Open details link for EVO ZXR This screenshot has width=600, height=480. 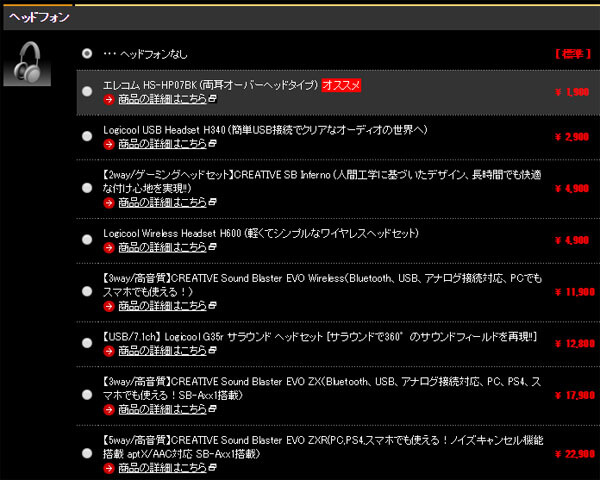point(163,468)
